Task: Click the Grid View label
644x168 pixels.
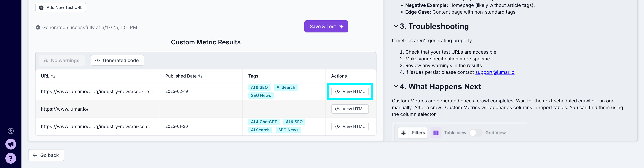Action: coord(495,133)
